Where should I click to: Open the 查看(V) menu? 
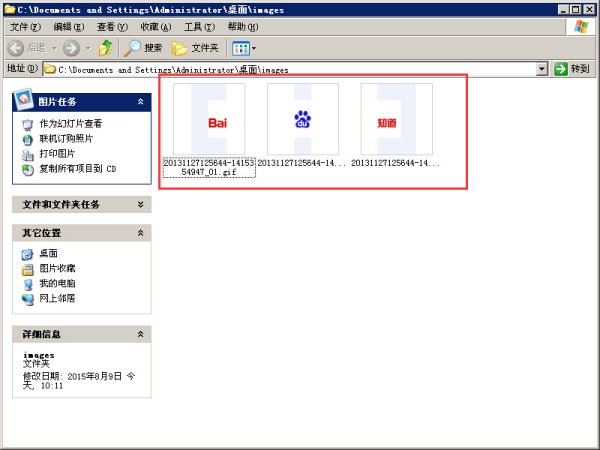pos(112,27)
